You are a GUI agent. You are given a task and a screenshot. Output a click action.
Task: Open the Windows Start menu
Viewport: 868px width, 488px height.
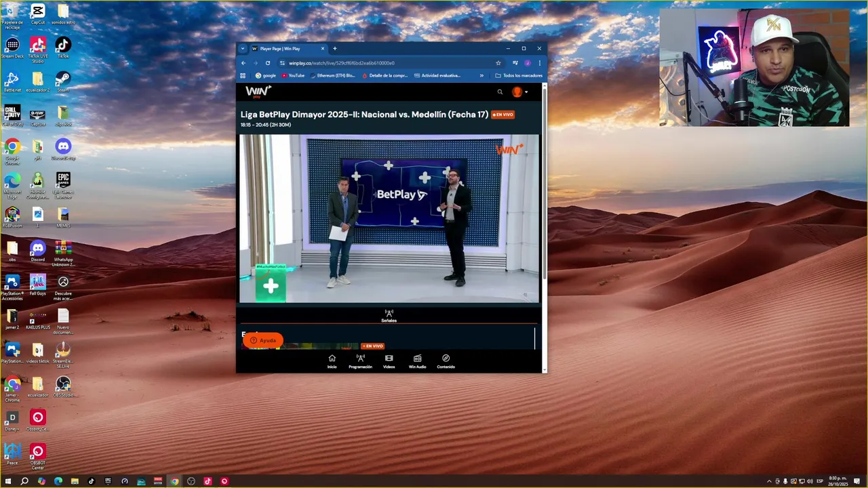(8, 481)
